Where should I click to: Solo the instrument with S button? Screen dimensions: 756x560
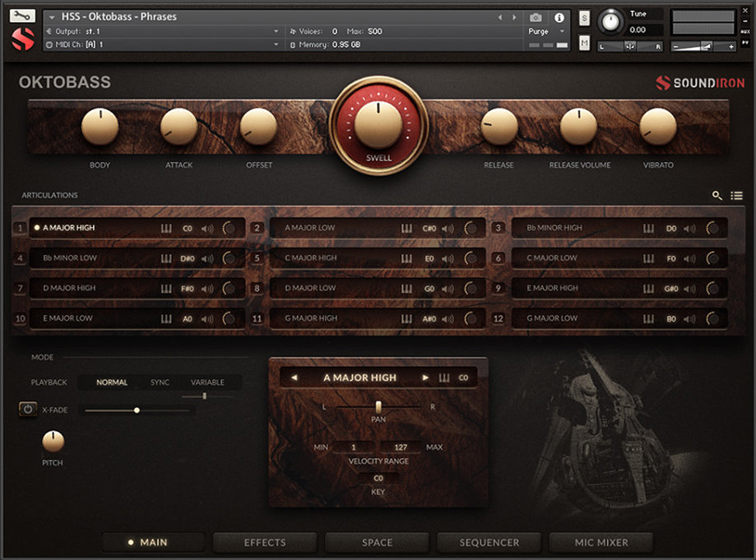pos(585,19)
